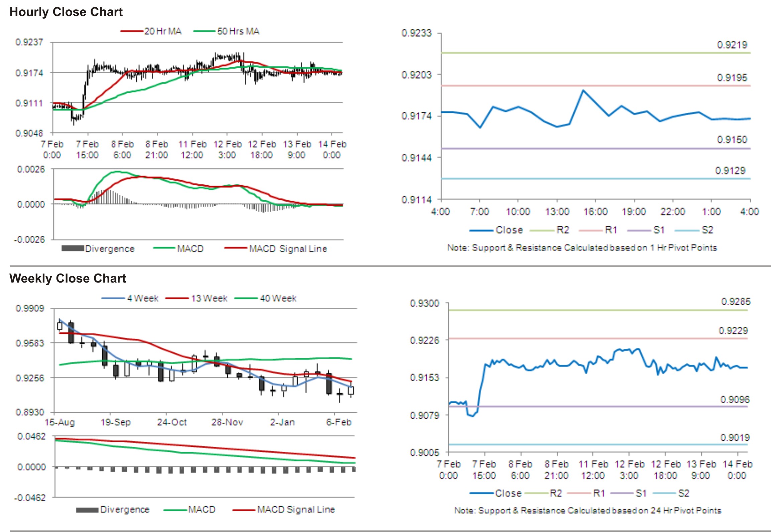Screen dimensions: 771x532
Task: Select the 0.9285 resistance level label
Action: click(x=736, y=302)
